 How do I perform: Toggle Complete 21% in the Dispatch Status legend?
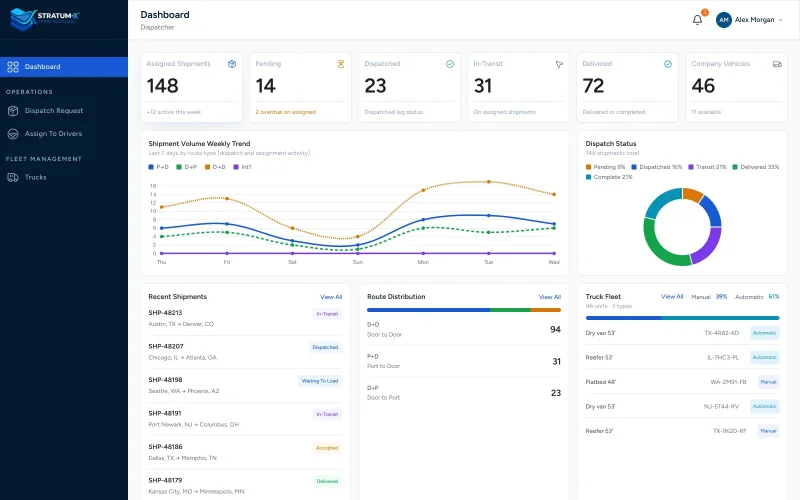(609, 177)
